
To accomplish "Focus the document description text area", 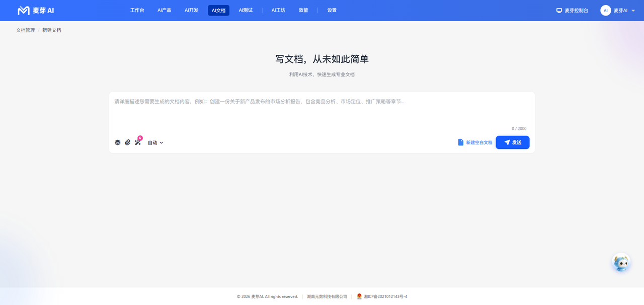I will 322,111.
